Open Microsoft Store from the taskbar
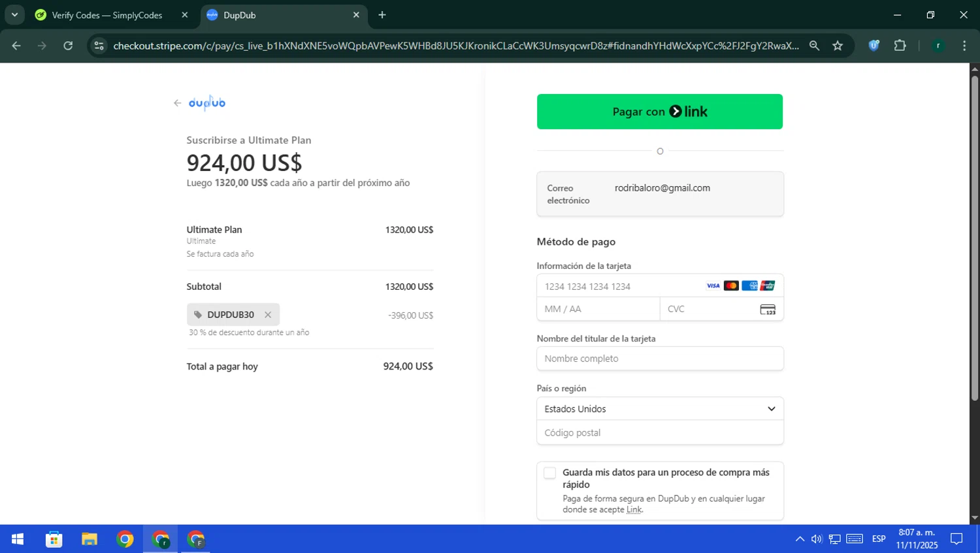This screenshot has width=980, height=553. [54, 539]
